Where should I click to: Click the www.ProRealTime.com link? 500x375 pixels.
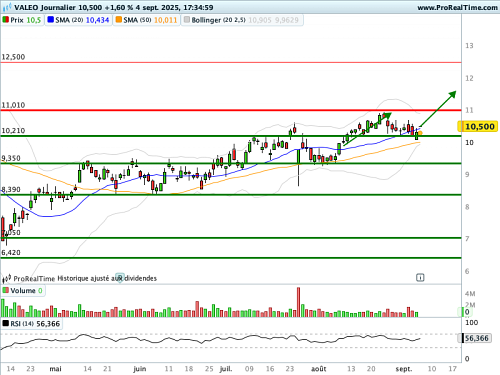[457, 7]
